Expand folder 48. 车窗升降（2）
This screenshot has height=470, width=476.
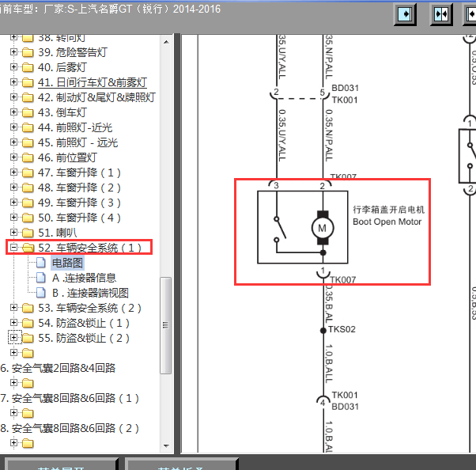point(13,188)
